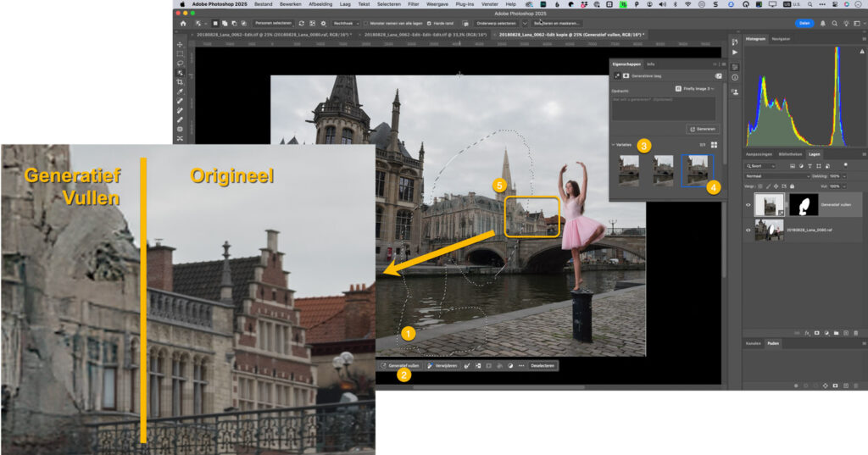Toggle lock all icon in Lagen panel

(x=792, y=186)
